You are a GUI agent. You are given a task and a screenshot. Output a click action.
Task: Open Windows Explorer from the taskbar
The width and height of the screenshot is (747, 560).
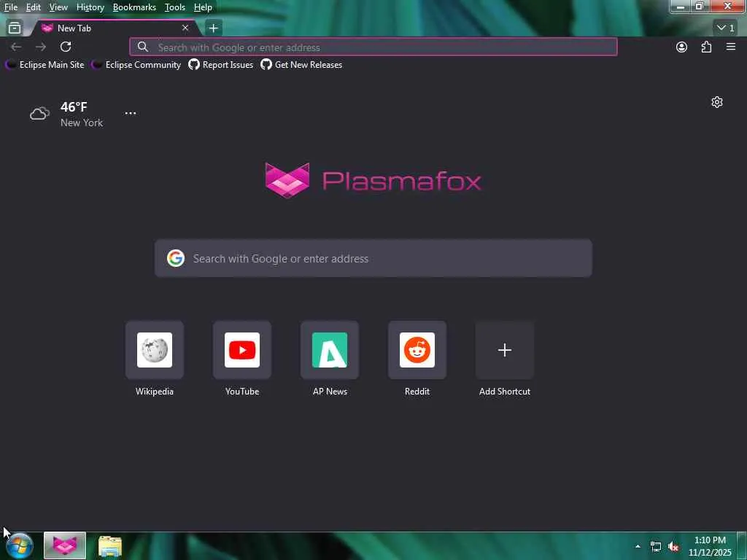(x=110, y=546)
